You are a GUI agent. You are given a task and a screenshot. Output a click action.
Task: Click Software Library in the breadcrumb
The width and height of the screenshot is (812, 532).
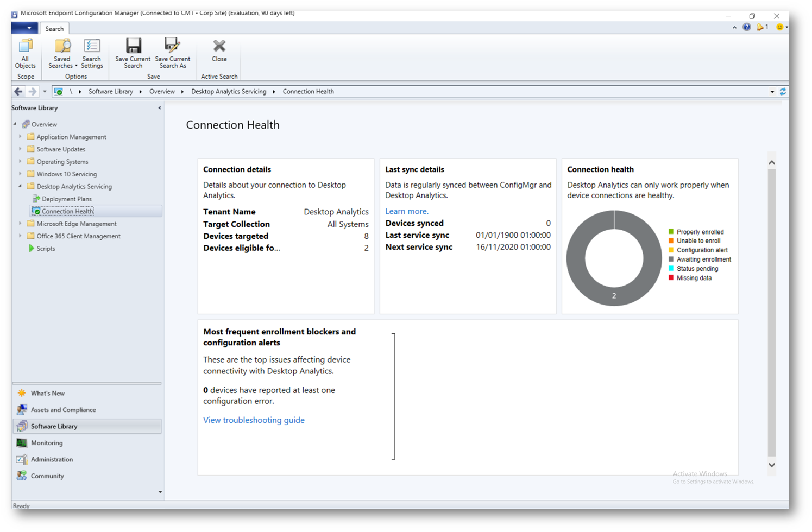coord(111,92)
